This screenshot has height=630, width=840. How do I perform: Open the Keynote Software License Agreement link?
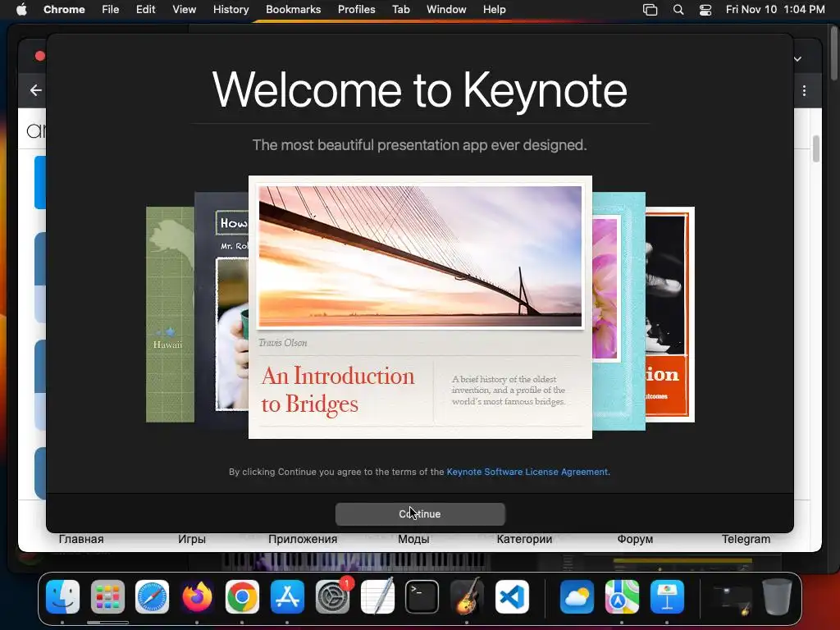tap(527, 472)
